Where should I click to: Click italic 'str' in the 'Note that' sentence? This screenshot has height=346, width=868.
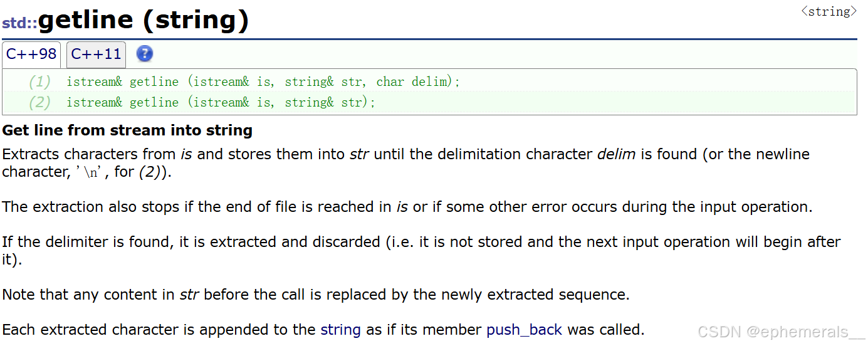coord(189,295)
